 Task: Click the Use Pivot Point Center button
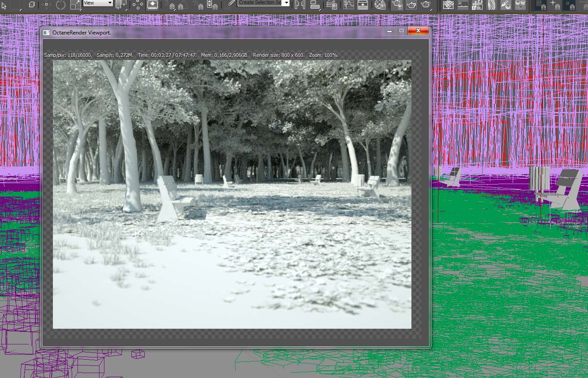121,5
